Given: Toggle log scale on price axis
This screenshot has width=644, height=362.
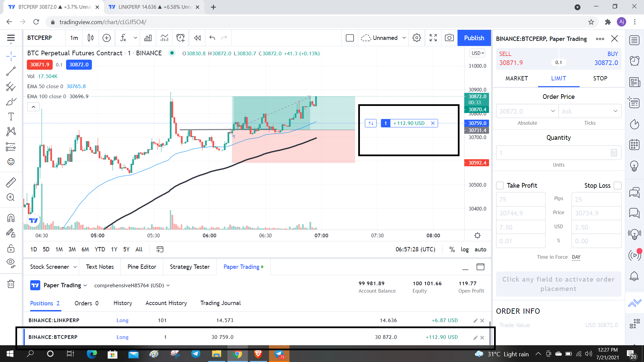Looking at the screenshot, I should 465,249.
